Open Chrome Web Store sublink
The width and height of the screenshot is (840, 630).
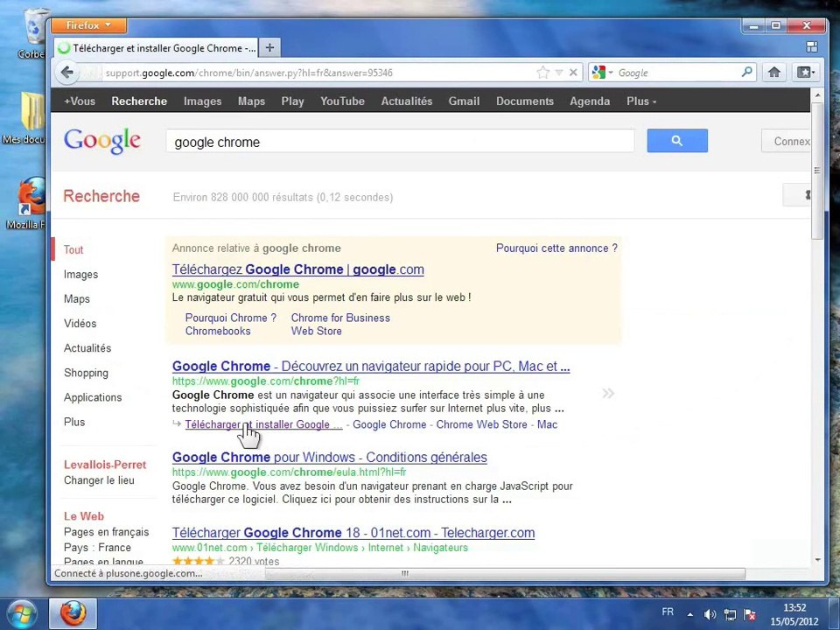click(x=481, y=424)
